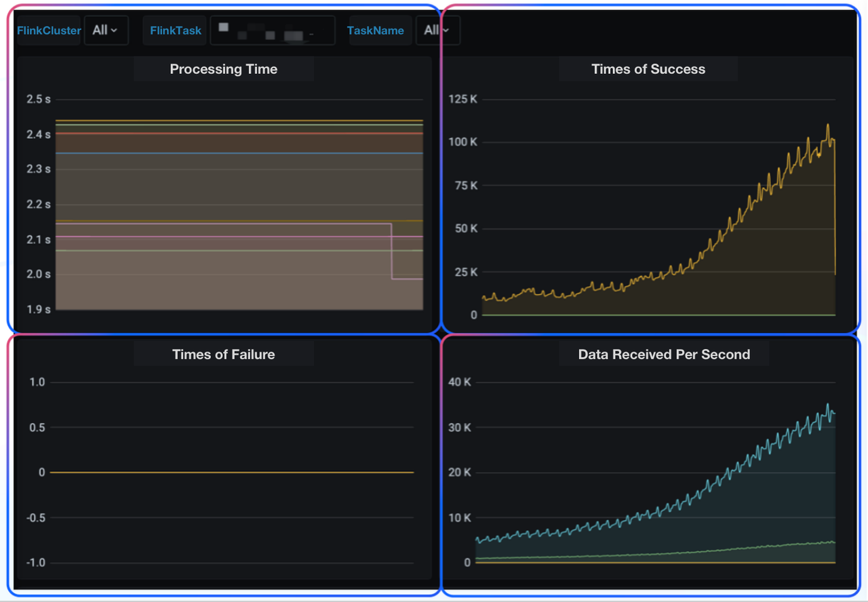Screen dimensions: 868x602
Task: Expand the FlinkCluster All dropdown
Action: coord(106,30)
